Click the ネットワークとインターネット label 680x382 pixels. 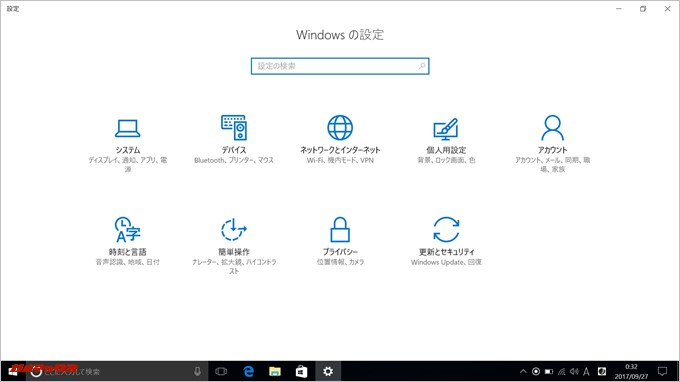pyautogui.click(x=340, y=150)
